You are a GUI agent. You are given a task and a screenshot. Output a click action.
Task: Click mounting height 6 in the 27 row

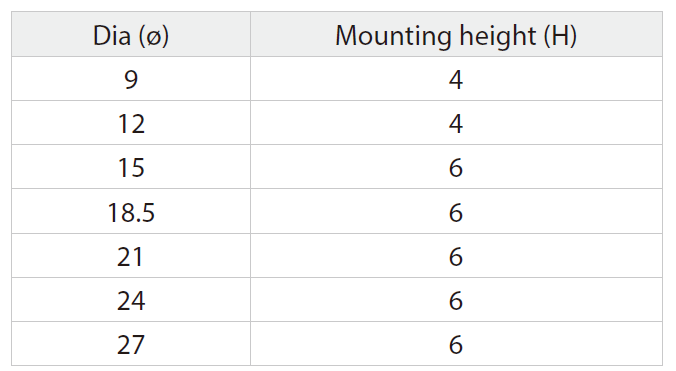point(456,344)
